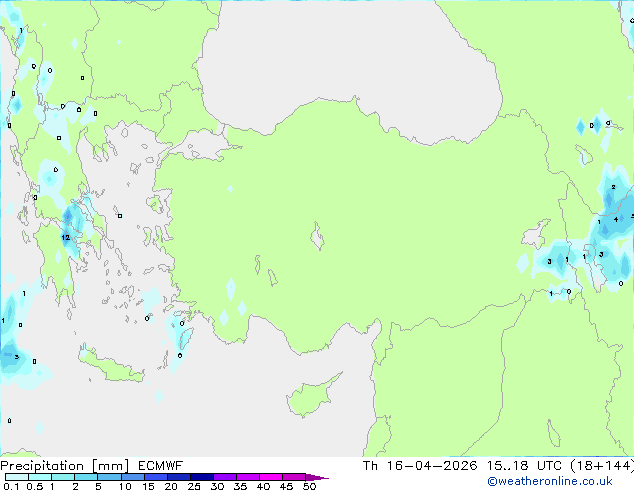The width and height of the screenshot is (634, 490).
Task: Choose the 25–30 mm dark blue legend box
Action: (x=201, y=477)
